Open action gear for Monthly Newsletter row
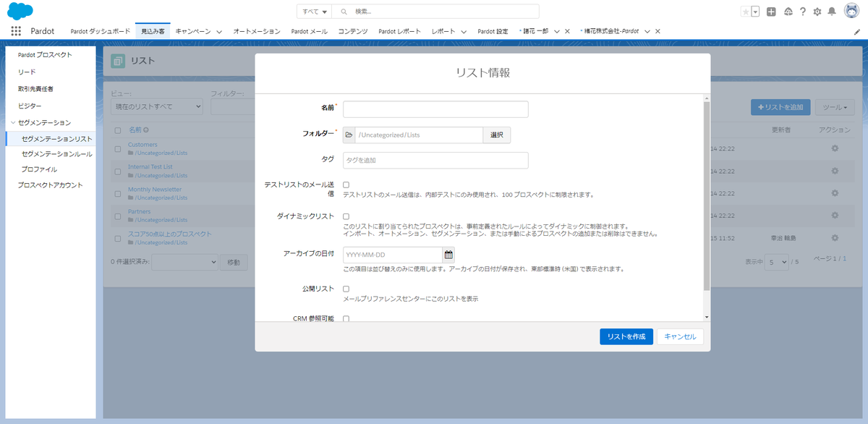Screen dimensions: 868x424 point(835,193)
